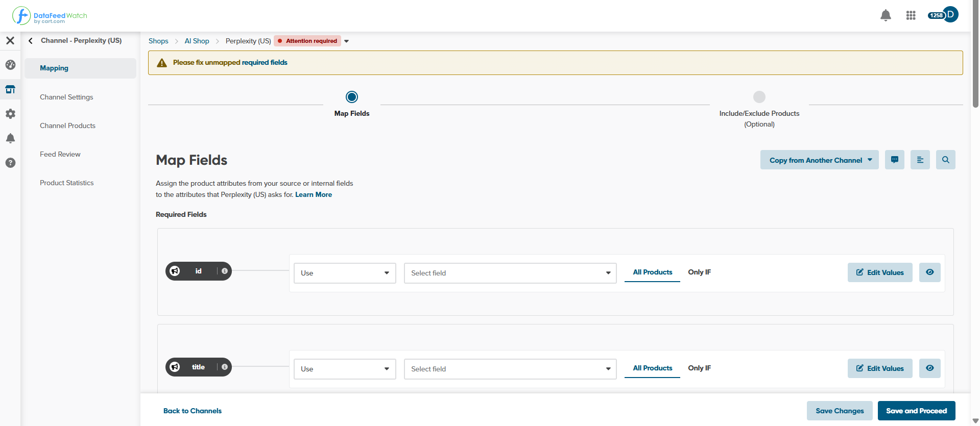The height and width of the screenshot is (426, 980).
Task: Click the Shops breadcrumb link
Action: pos(158,41)
